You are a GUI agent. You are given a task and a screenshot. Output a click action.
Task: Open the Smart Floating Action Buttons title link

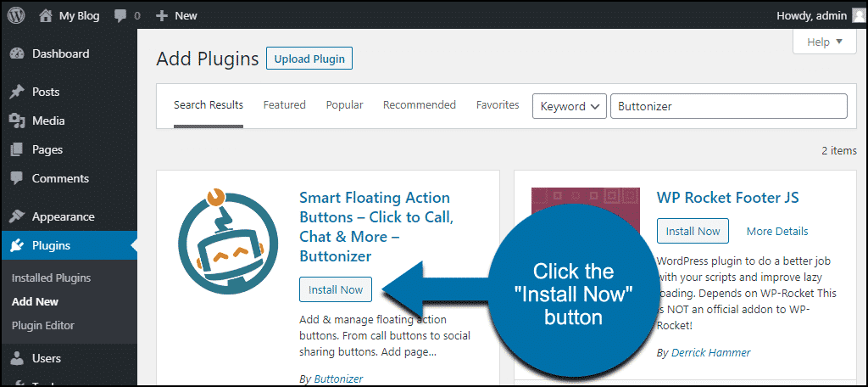(376, 227)
